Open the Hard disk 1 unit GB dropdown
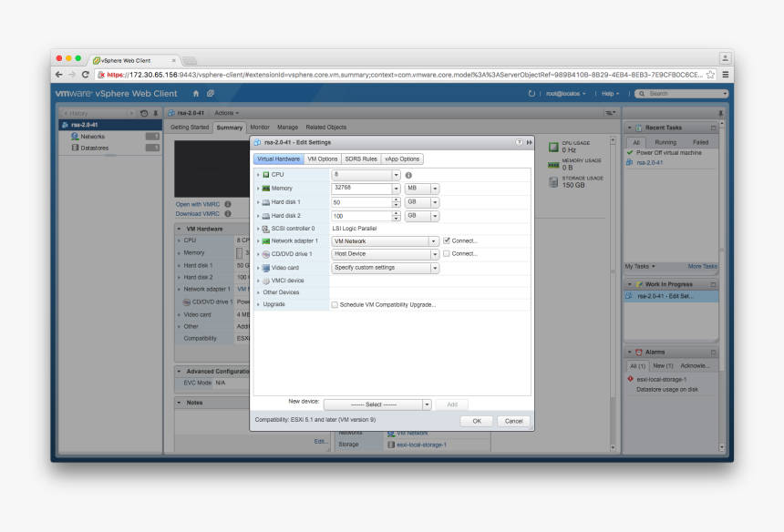Screen dimensions: 784x532 (x=435, y=202)
